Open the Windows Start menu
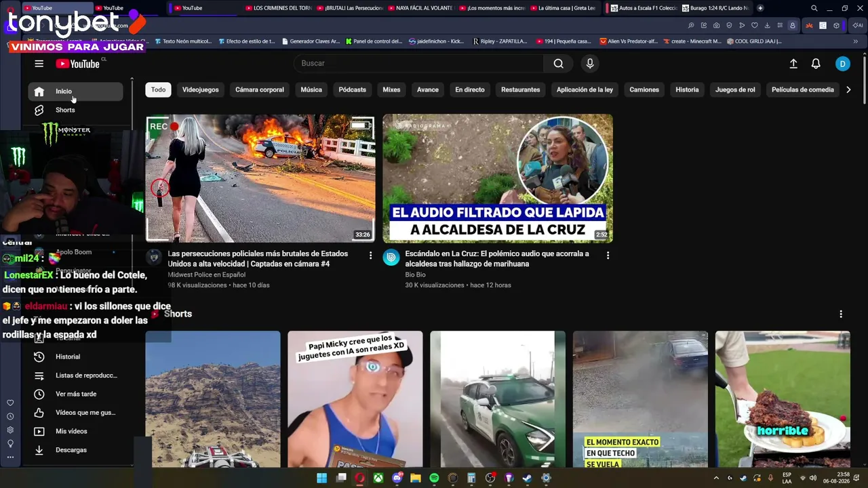868x488 pixels. tap(322, 478)
